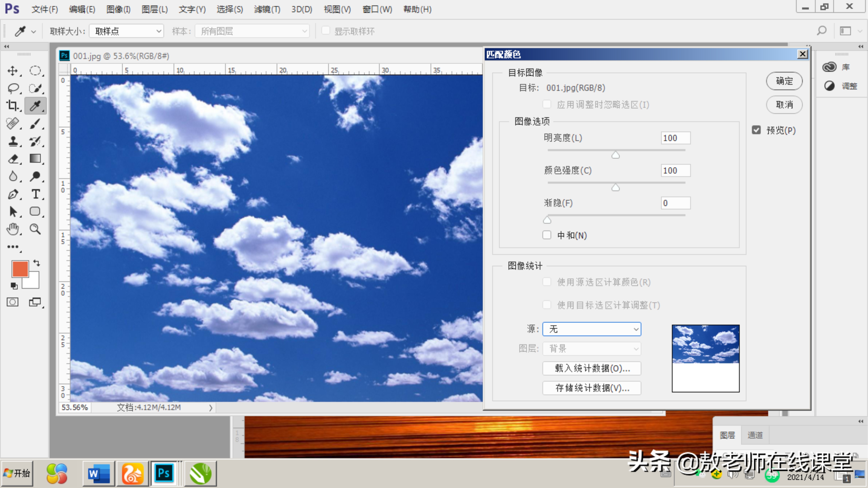868x488 pixels.
Task: Select the Hand tool
Action: click(13, 229)
